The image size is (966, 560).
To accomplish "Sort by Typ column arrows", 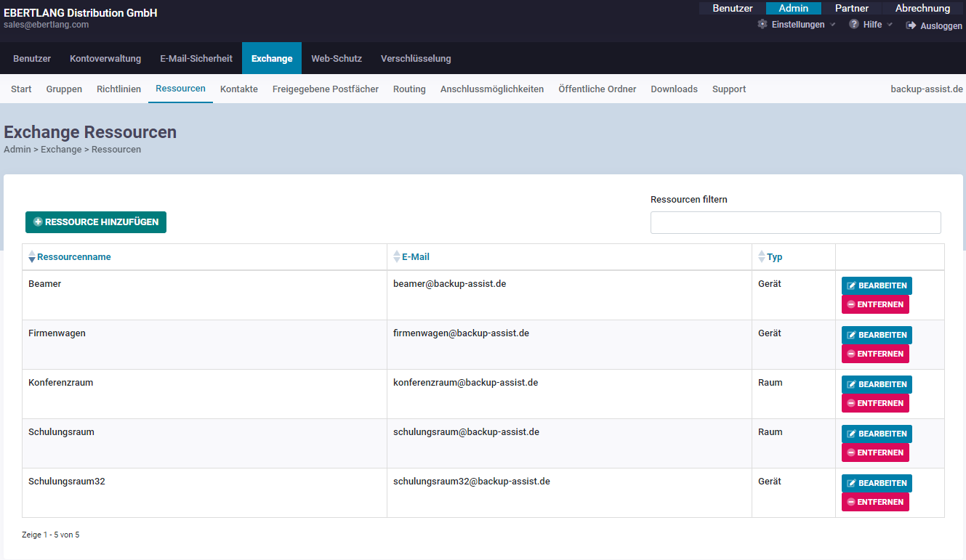I will pos(761,257).
